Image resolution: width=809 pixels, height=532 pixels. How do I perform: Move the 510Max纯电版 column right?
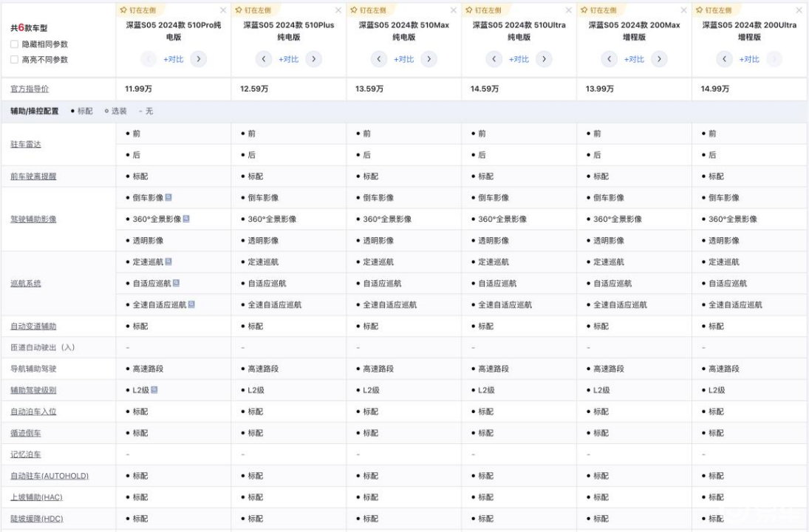tap(429, 59)
